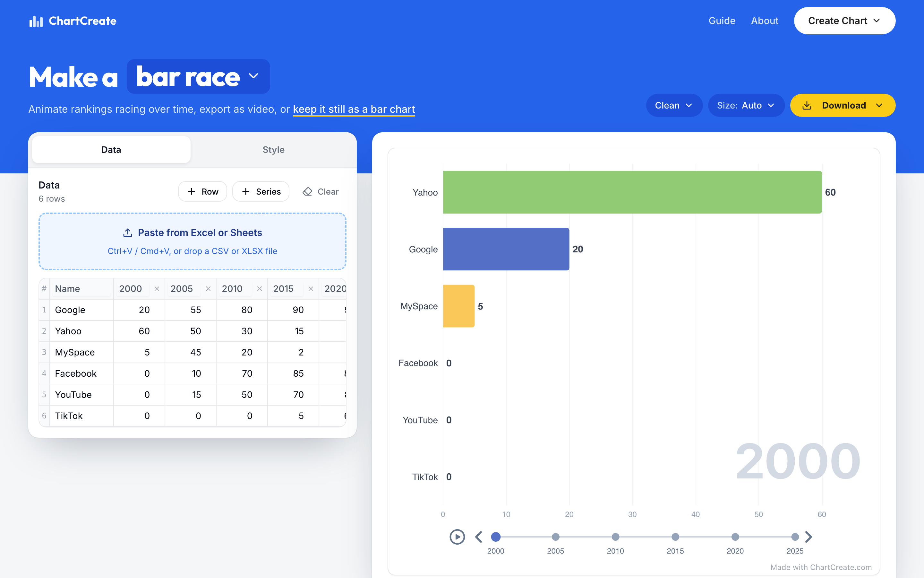Follow the 'keep it still as a bar chart' link
924x578 pixels.
point(354,109)
